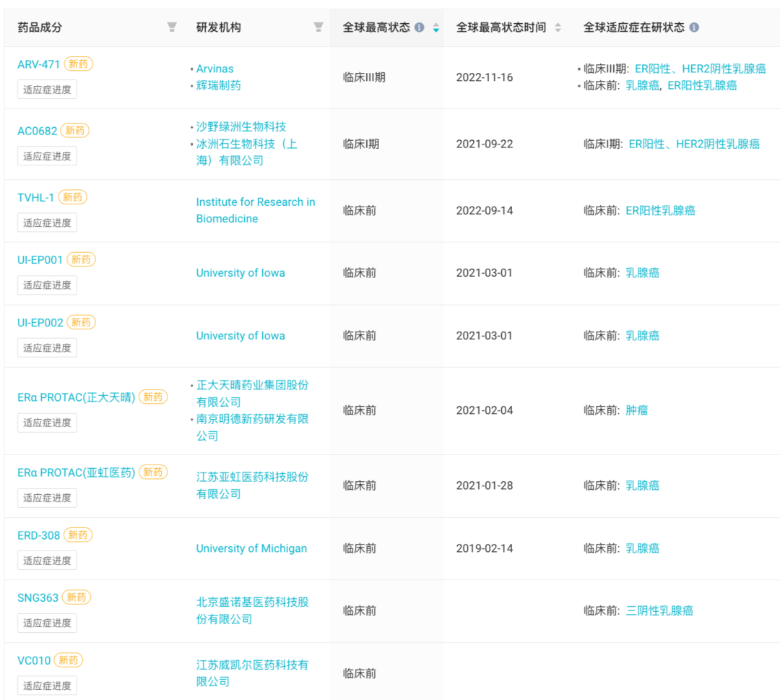Open Institute for Research in Biomedicine link
The image size is (780, 700).
pyautogui.click(x=256, y=210)
